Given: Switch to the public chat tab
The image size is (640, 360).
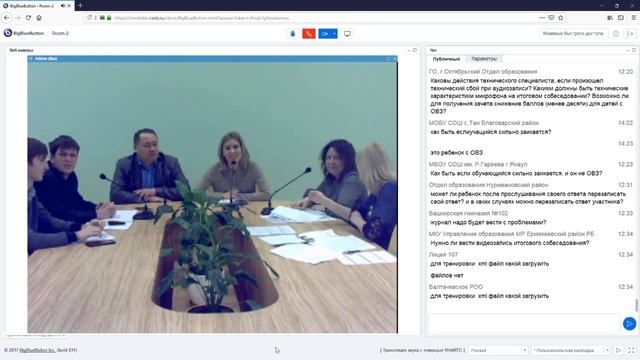Looking at the screenshot, I should tap(446, 59).
